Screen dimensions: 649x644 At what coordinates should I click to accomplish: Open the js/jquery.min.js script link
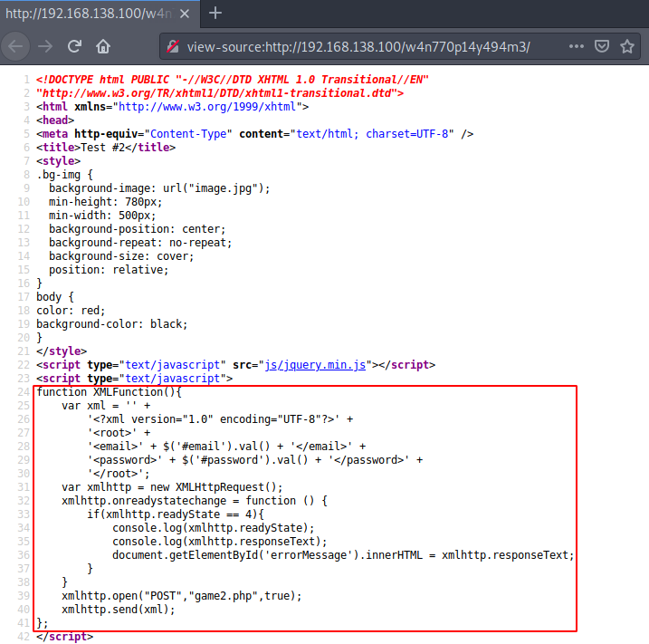pos(315,365)
